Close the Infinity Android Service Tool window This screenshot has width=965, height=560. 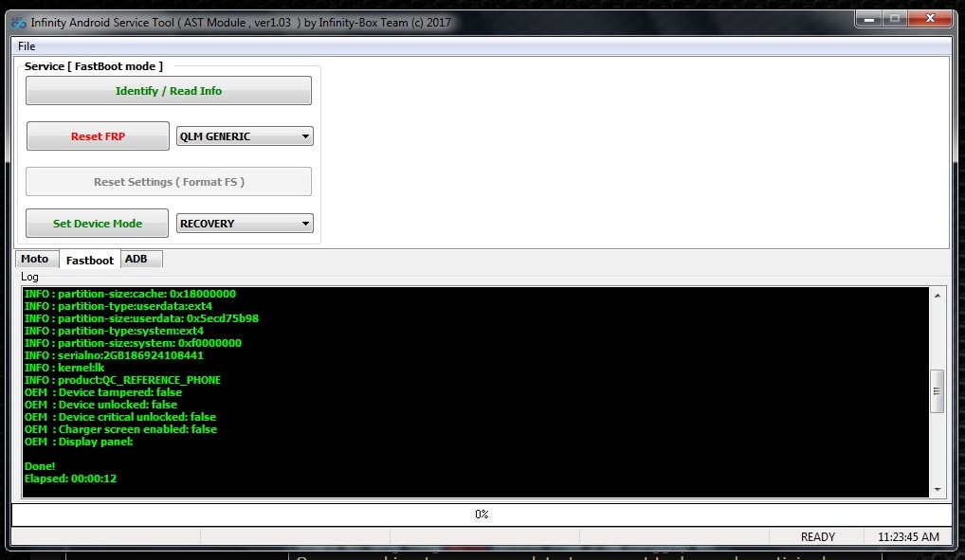click(931, 19)
